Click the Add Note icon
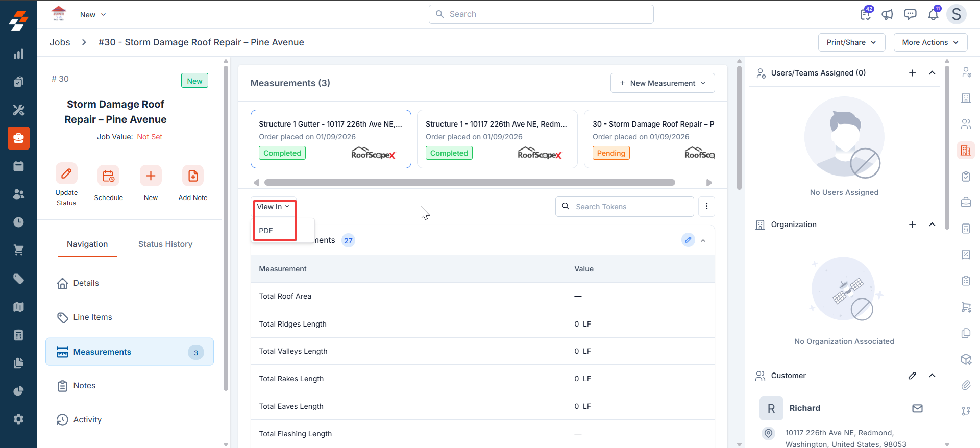 coord(193,176)
